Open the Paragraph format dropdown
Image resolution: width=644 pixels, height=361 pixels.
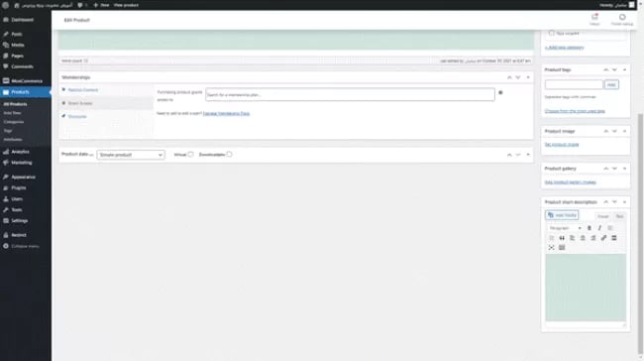[x=565, y=228]
